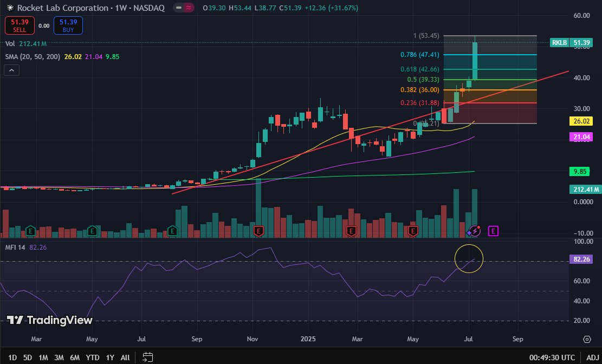The width and height of the screenshot is (602, 364).
Task: Switch to the 1Y time range
Action: 110,357
